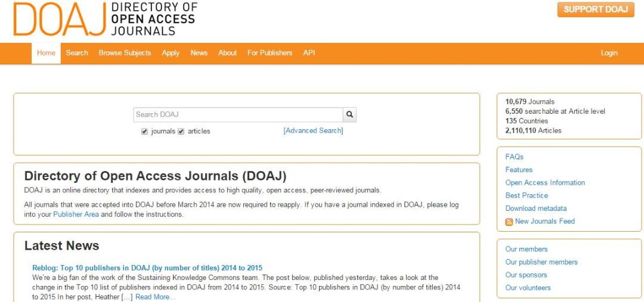This screenshot has height=302, width=644.
Task: Click the RSS feed icon
Action: pyautogui.click(x=509, y=222)
